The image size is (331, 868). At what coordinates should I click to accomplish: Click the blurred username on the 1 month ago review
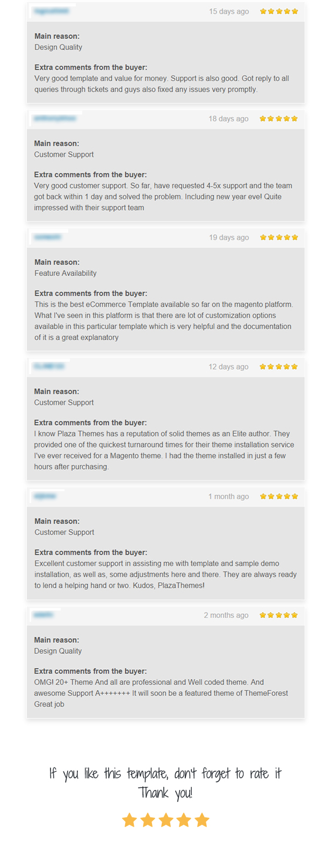pyautogui.click(x=45, y=496)
